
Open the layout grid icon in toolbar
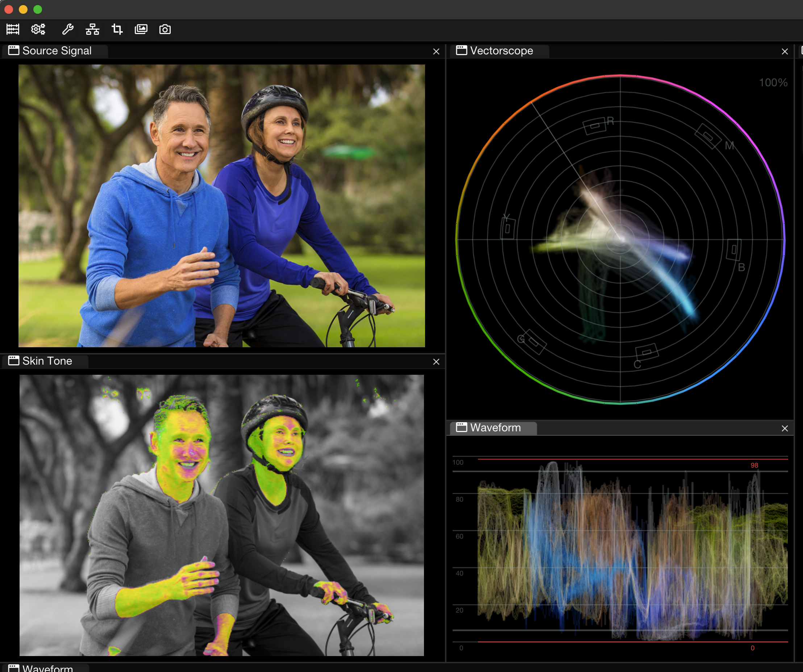click(13, 29)
